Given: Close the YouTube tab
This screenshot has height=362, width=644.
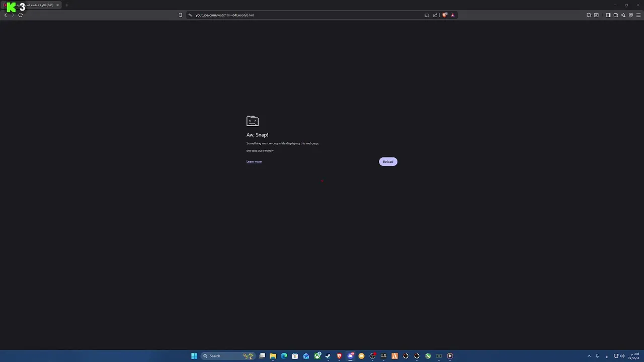Looking at the screenshot, I should pos(57,5).
